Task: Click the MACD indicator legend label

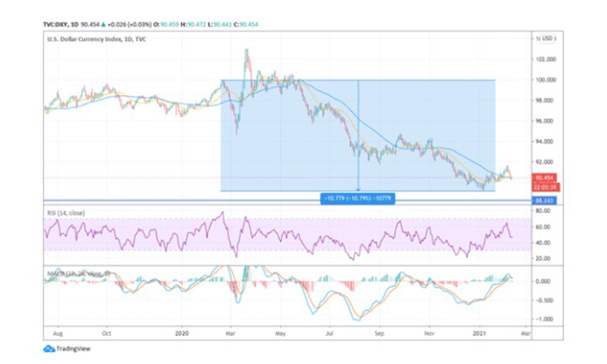Action: [78, 273]
